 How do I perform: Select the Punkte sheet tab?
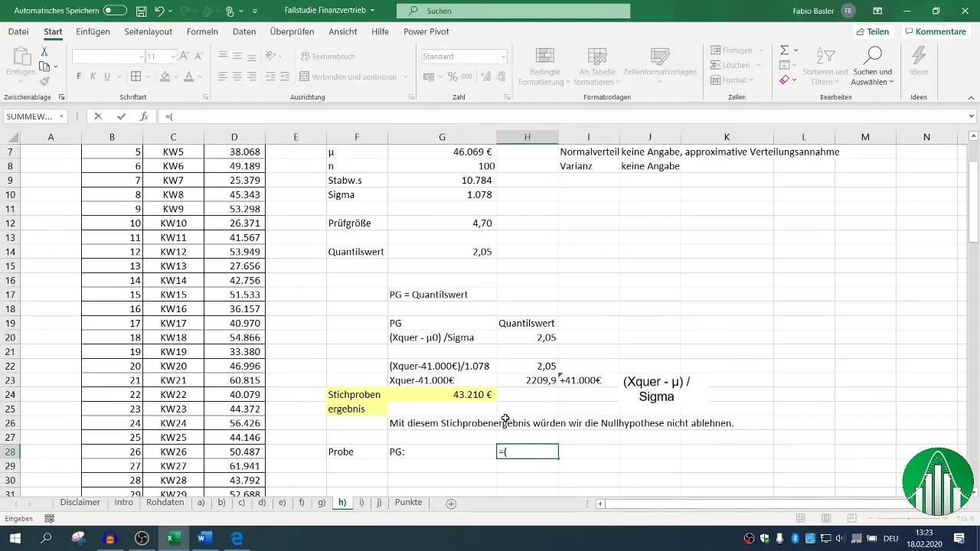tap(409, 503)
